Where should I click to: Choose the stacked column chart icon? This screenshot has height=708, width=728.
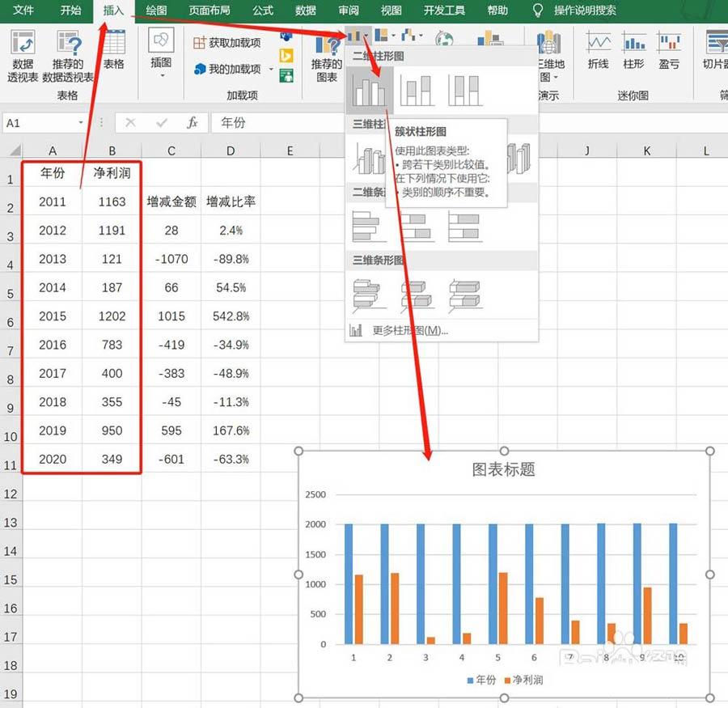click(x=417, y=91)
